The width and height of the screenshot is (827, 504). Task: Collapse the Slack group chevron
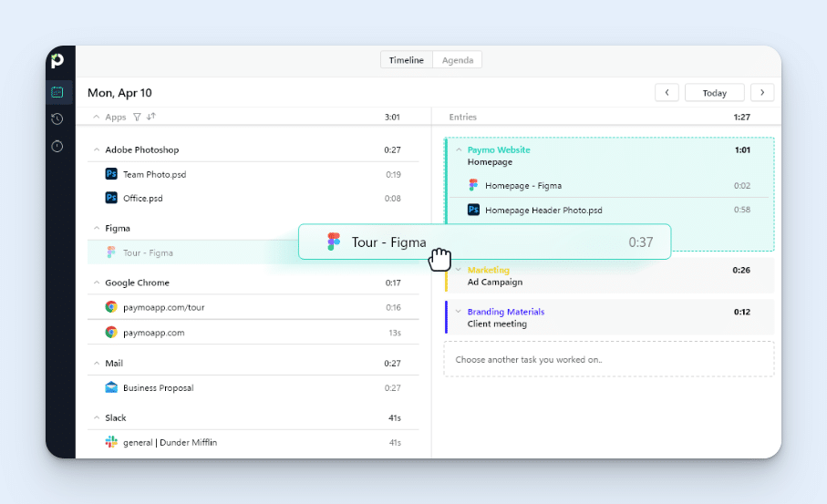pos(97,417)
